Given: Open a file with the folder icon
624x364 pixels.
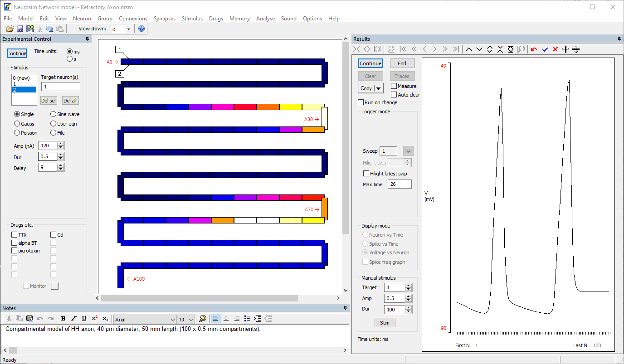Looking at the screenshot, I should point(10,29).
